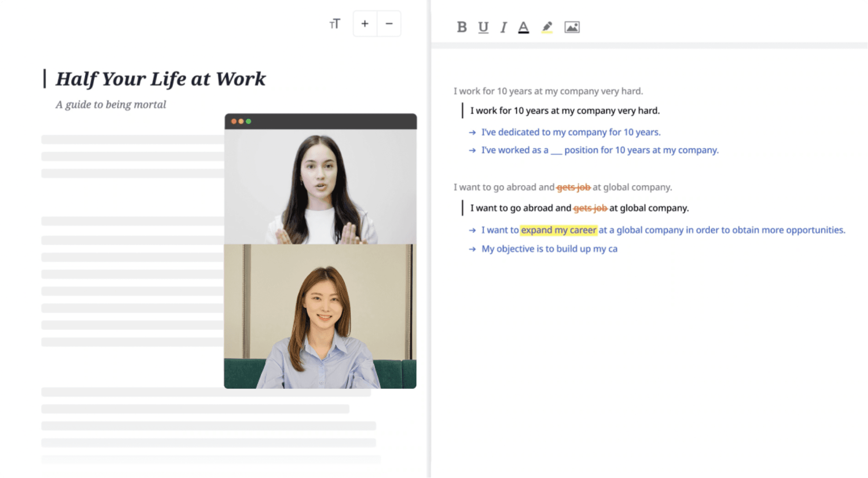
Task: Toggle bold formatting
Action: click(462, 27)
